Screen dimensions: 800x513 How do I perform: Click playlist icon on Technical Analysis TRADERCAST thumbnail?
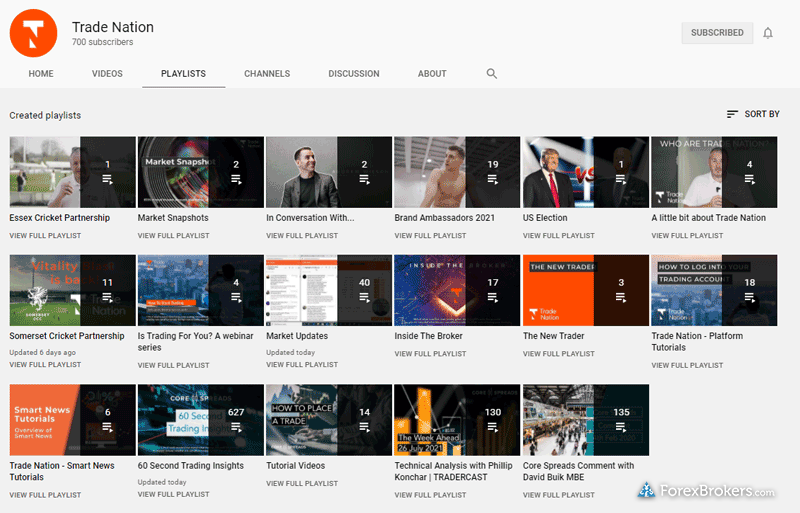coord(492,427)
